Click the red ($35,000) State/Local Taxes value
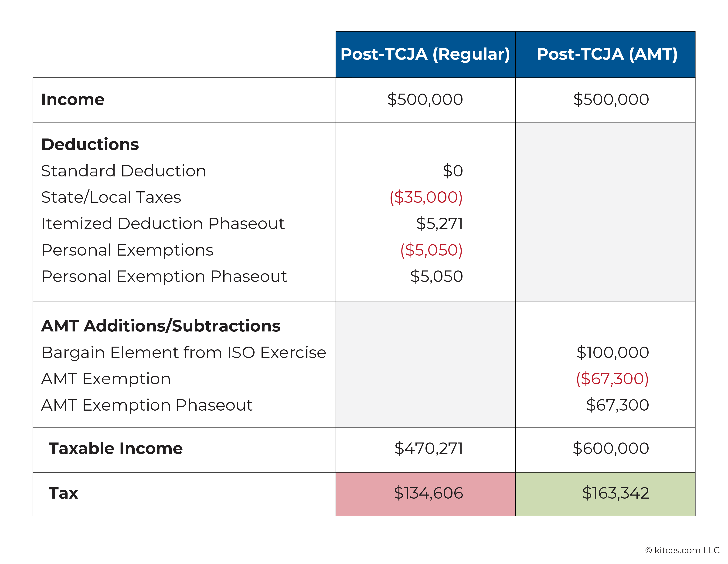This screenshot has height=564, width=728. [x=426, y=197]
